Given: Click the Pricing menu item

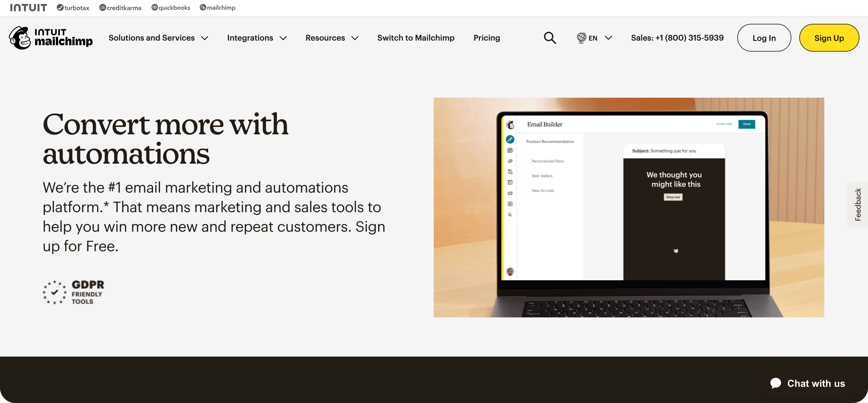Looking at the screenshot, I should pyautogui.click(x=487, y=37).
